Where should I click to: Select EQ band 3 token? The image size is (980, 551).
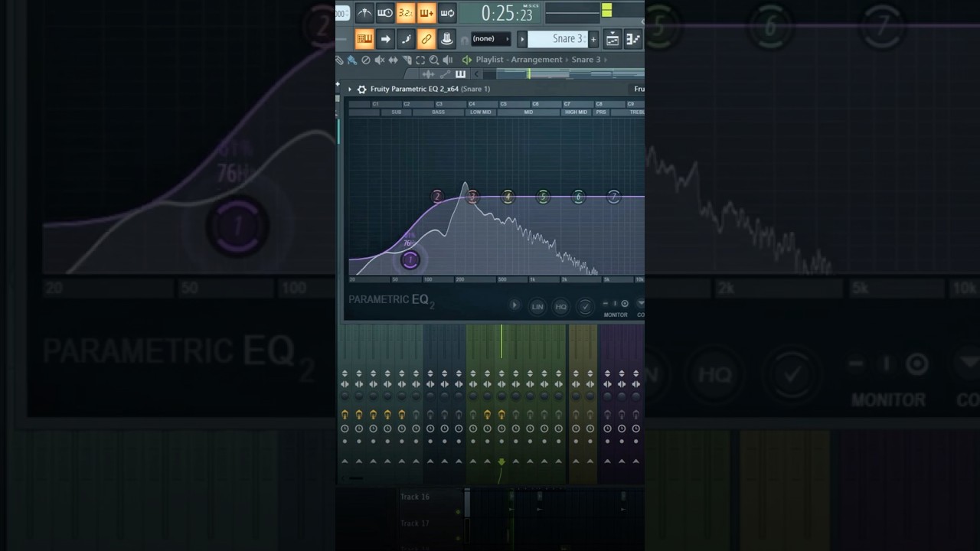tap(472, 197)
